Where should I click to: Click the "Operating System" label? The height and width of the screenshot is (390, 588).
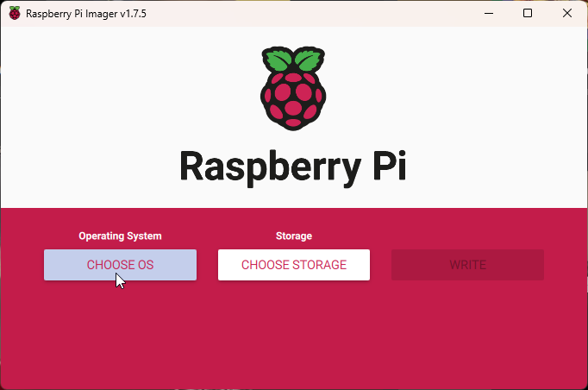[120, 236]
